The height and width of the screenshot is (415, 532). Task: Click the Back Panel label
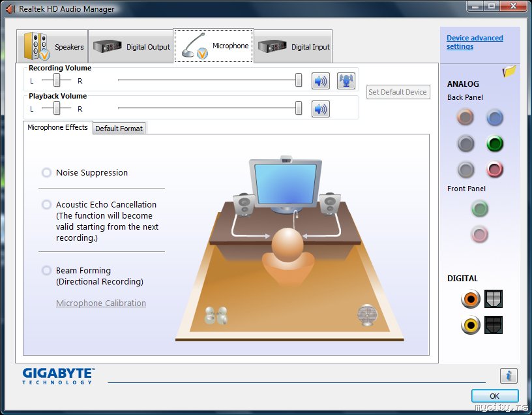465,97
